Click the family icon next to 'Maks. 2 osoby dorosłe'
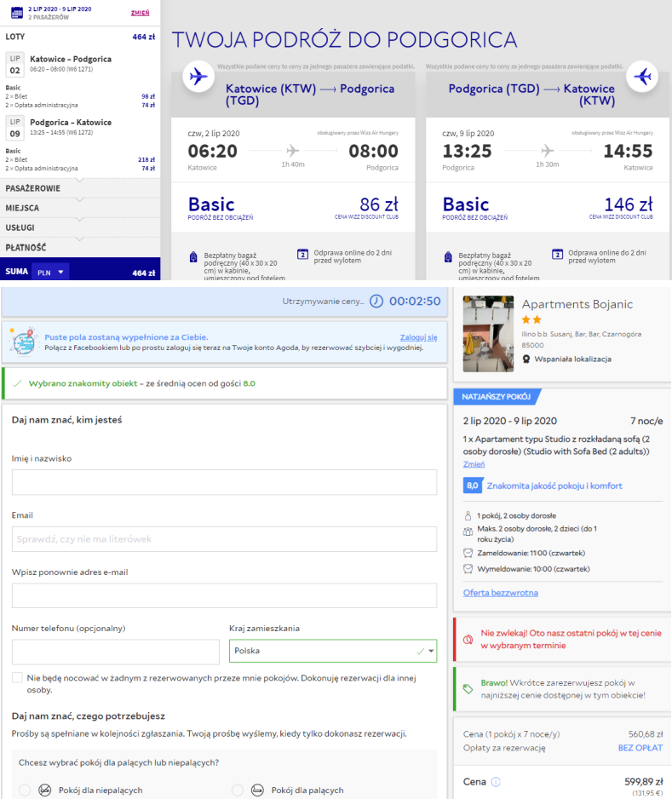Viewport: 672px width, 799px height. point(468,532)
